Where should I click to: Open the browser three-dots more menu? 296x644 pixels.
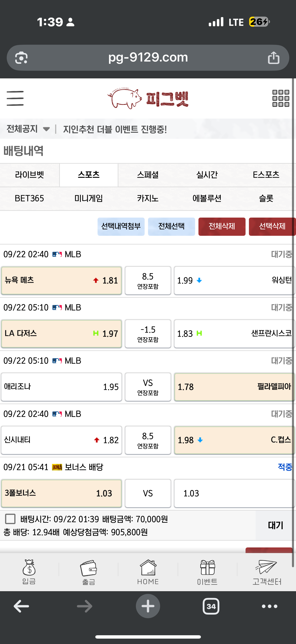pyautogui.click(x=270, y=606)
